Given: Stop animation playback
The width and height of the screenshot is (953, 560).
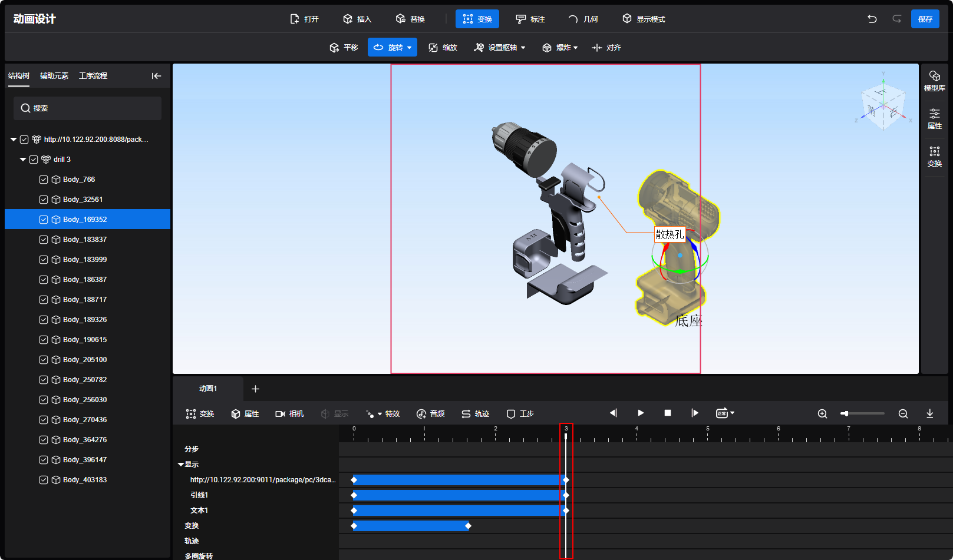Looking at the screenshot, I should tap(667, 413).
